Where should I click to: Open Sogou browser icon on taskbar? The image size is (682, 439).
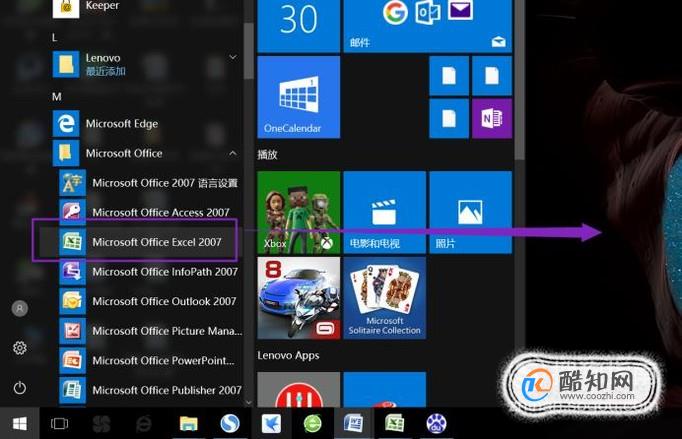coord(230,423)
